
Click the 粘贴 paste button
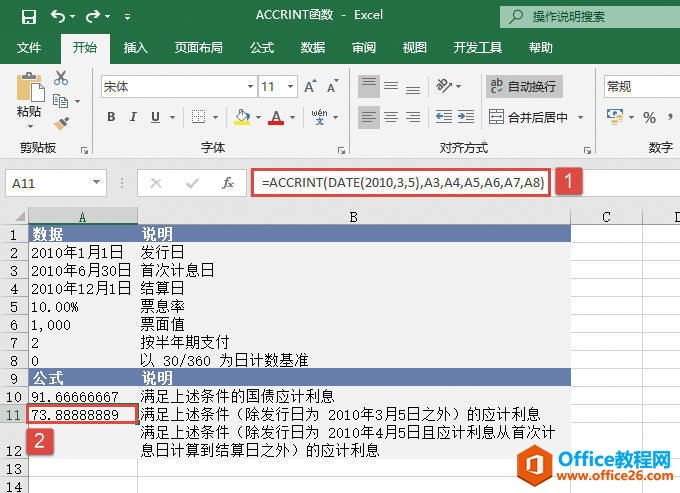29,95
